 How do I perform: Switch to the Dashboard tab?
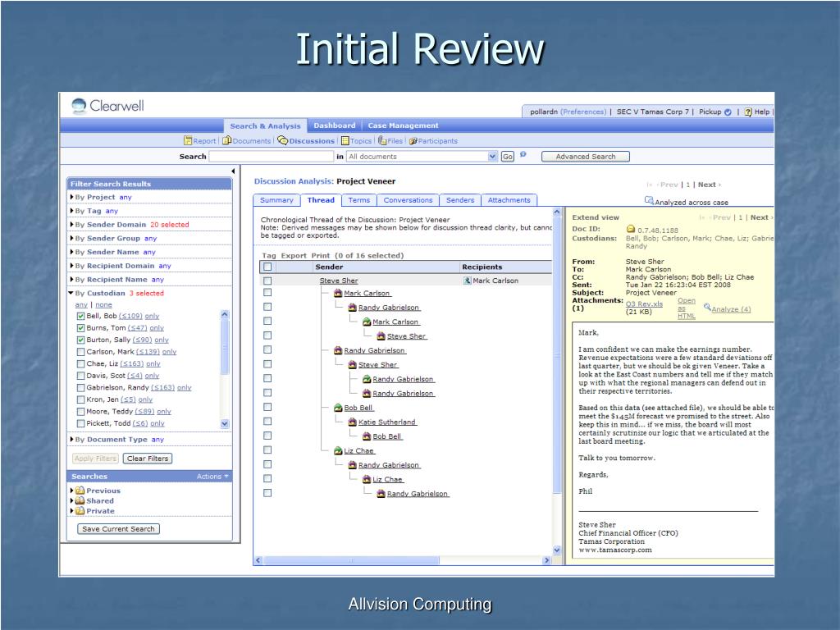335,126
